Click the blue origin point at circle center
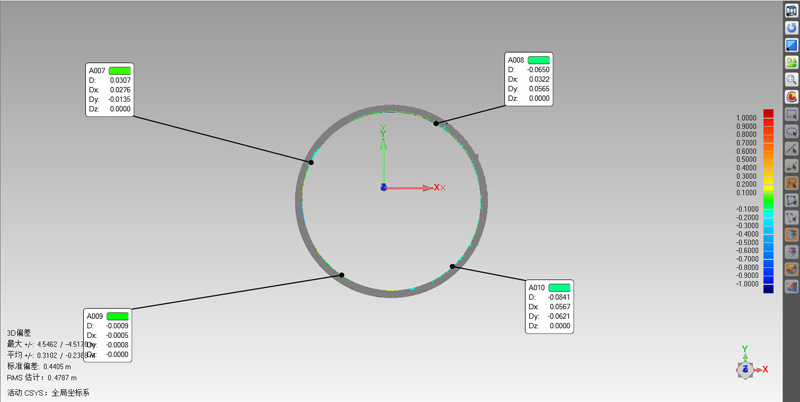Viewport: 800px width, 402px height. (x=383, y=188)
